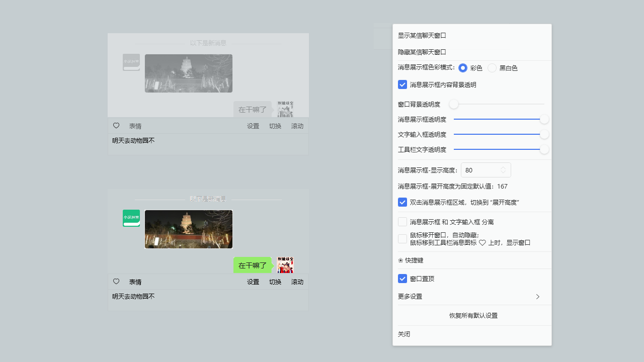The height and width of the screenshot is (362, 644).
Task: Disable the 窗口置顶 option
Action: tap(403, 279)
